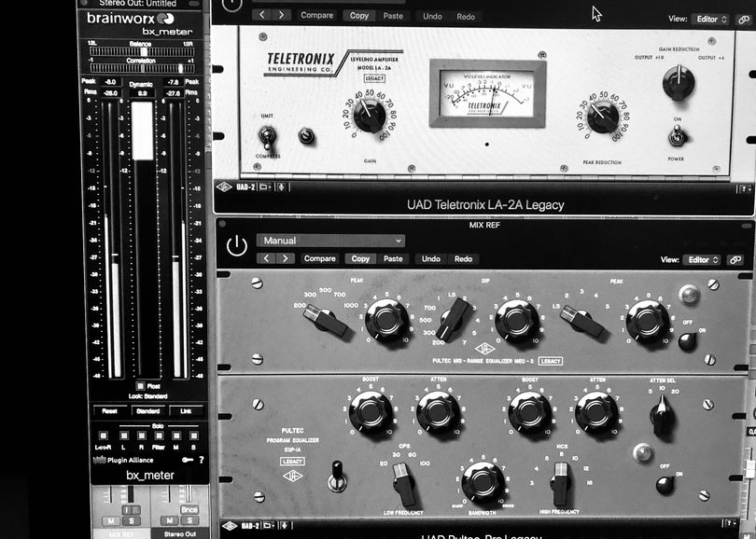This screenshot has height=539, width=756.
Task: Enable Solo M (mid) checkbox in bx_meter
Action: point(176,435)
